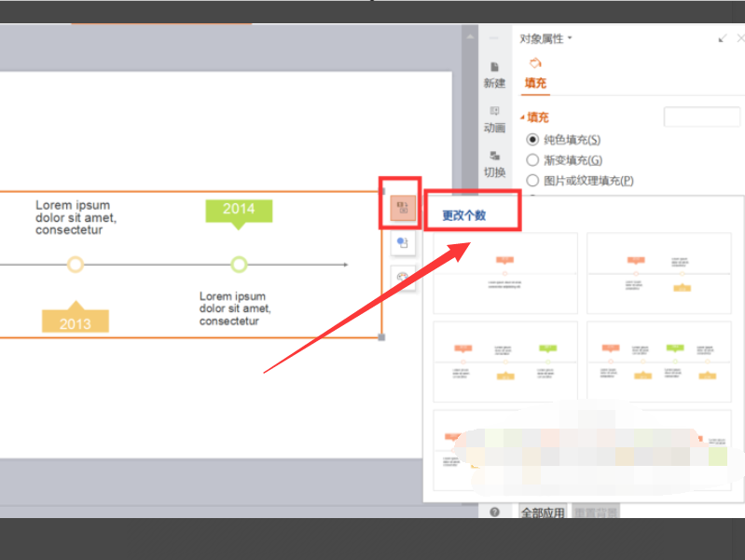Click the paint bucket fill icon

[535, 63]
